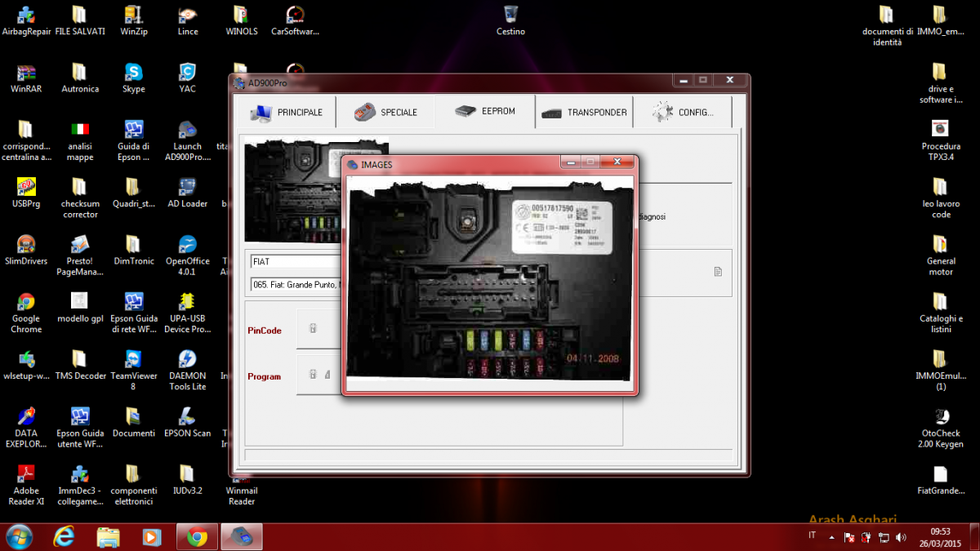Switch to Chrome in the taskbar

(x=197, y=537)
